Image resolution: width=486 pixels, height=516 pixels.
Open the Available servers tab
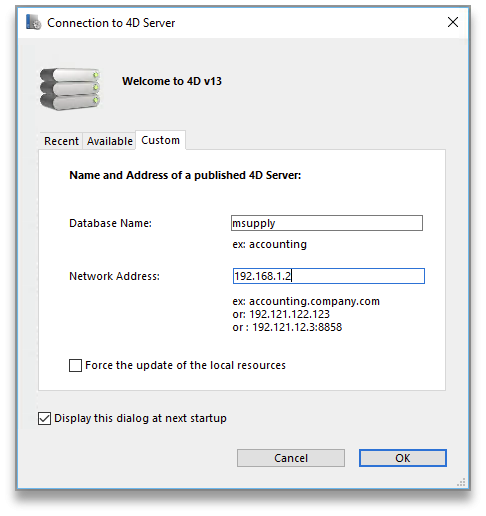pos(110,141)
